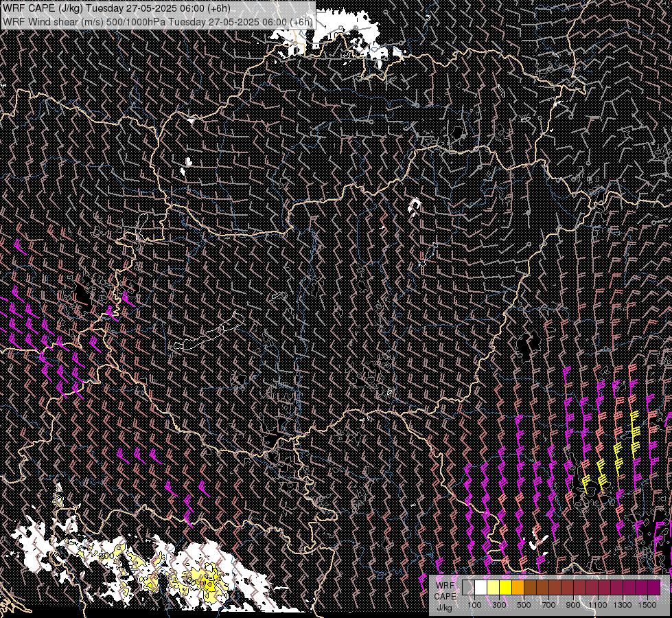Click the '1300' legend value label
672x618 pixels.
tap(623, 605)
